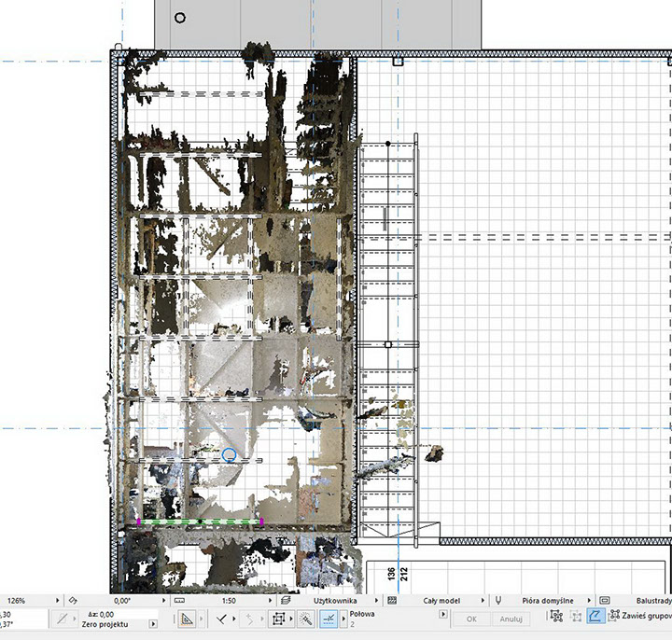Click the ungroup elements icon

pyautogui.click(x=576, y=617)
